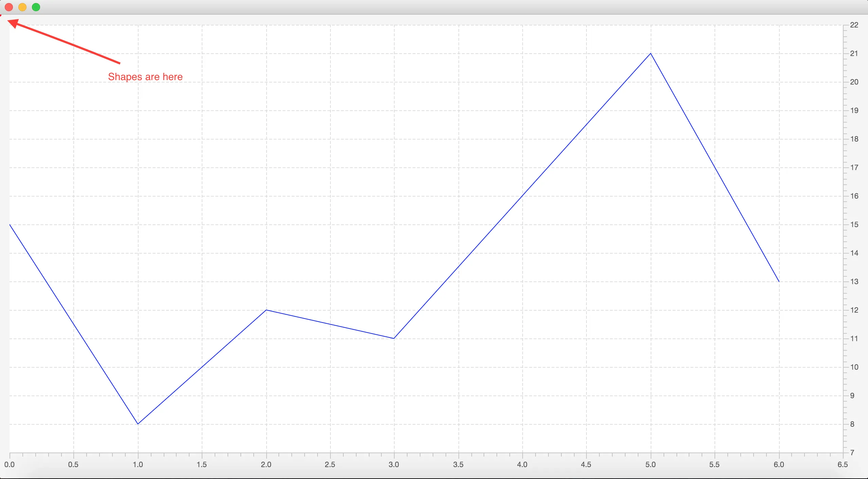Click the last data point at x=6.0
The width and height of the screenshot is (868, 479).
(779, 281)
